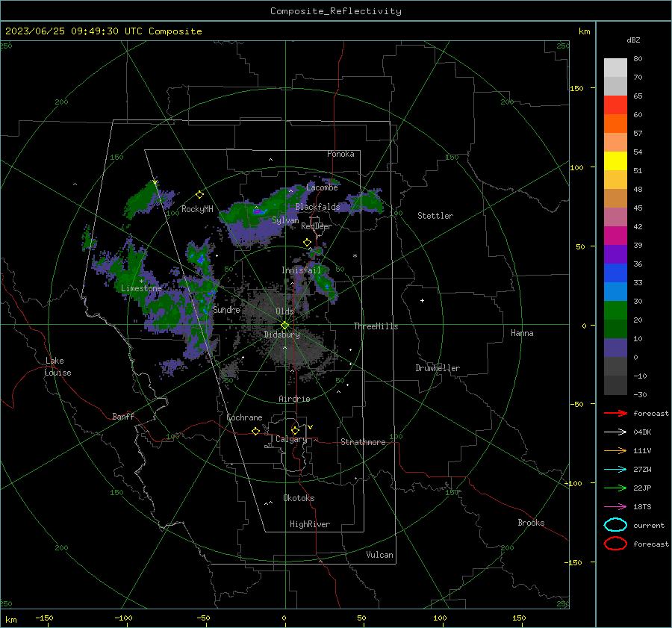Viewport: 672px width, 628px height.
Task: Click the green 22JP arrow legend icon
Action: pos(615,488)
